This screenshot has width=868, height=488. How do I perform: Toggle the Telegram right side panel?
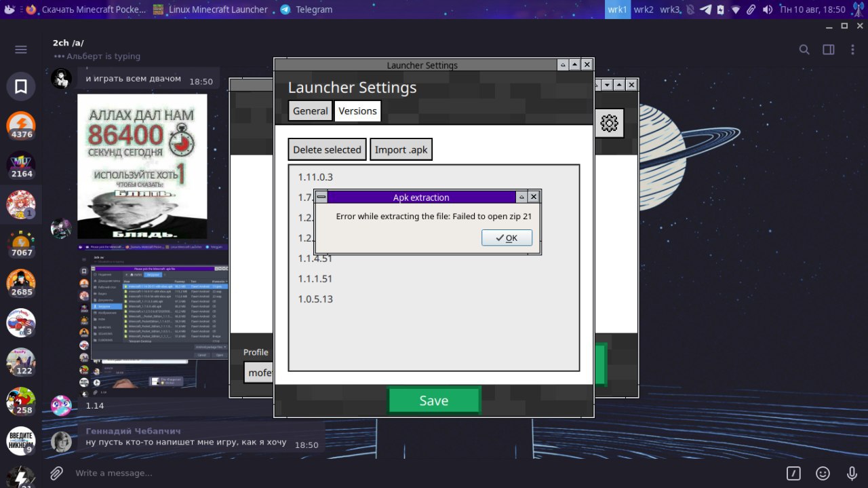click(x=829, y=50)
